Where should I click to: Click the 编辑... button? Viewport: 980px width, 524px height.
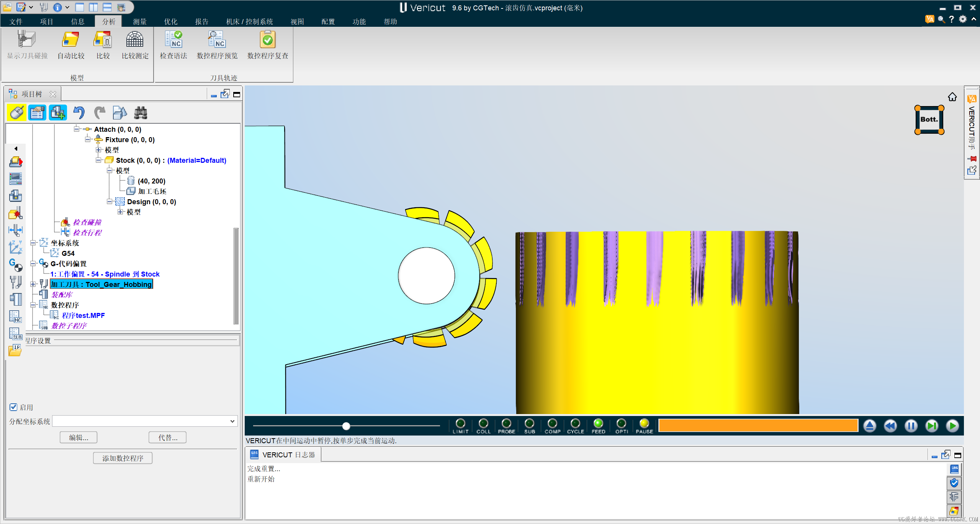[79, 437]
